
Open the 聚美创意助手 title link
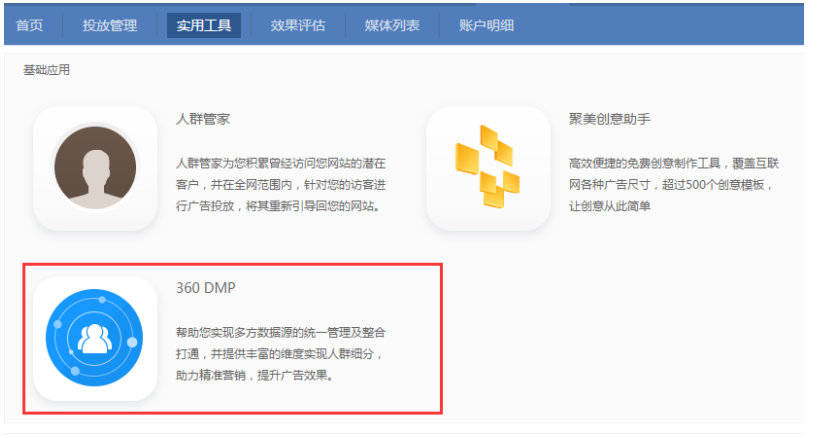click(610, 119)
